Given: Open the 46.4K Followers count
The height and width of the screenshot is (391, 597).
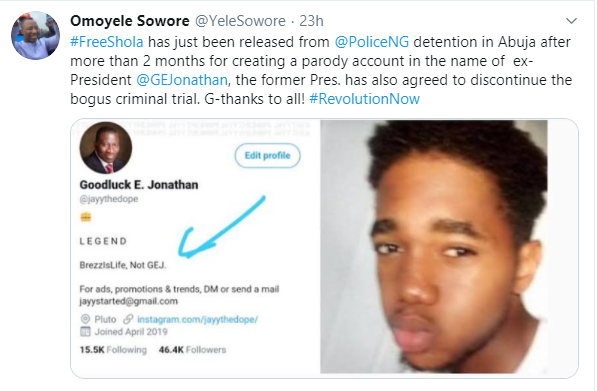Looking at the screenshot, I should click(192, 350).
